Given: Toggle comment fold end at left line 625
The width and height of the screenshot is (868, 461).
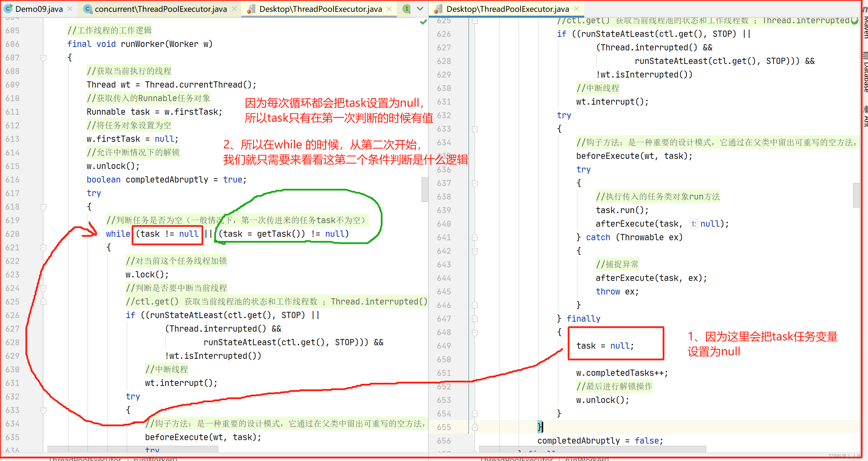Looking at the screenshot, I should click(x=43, y=302).
